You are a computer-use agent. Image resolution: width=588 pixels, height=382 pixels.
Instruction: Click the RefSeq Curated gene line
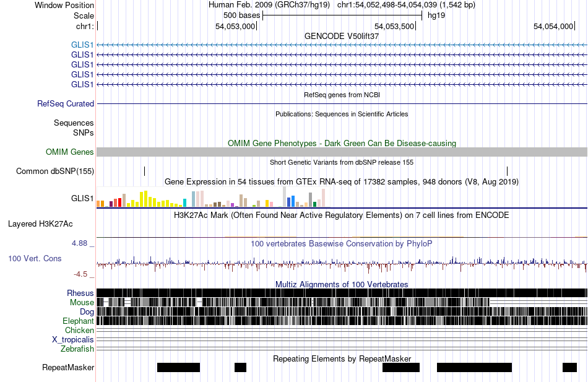coord(342,103)
